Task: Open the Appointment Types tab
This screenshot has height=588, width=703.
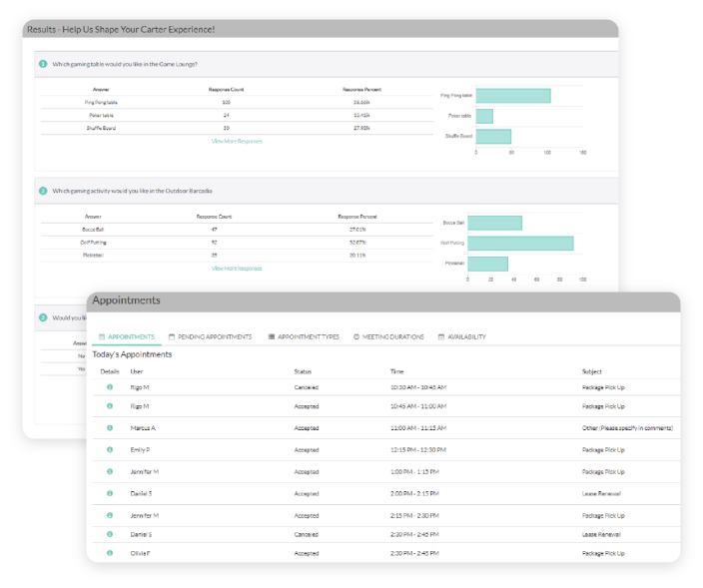Action: 304,336
